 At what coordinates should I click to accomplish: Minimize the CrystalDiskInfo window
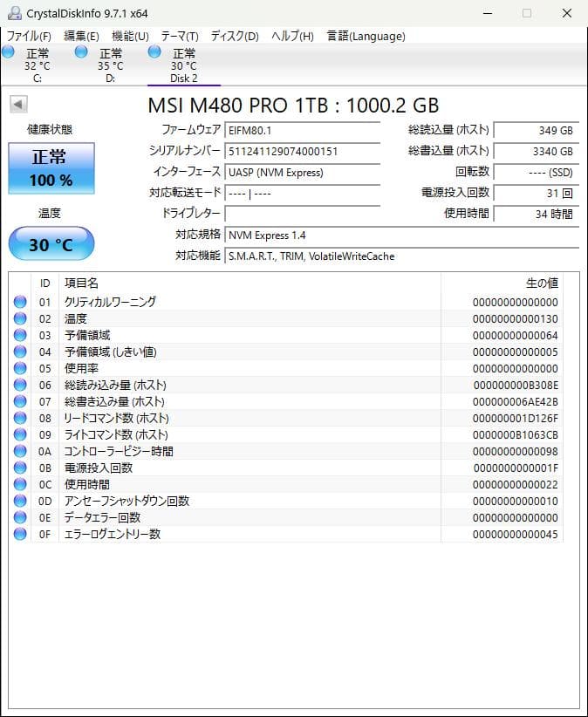(x=488, y=13)
